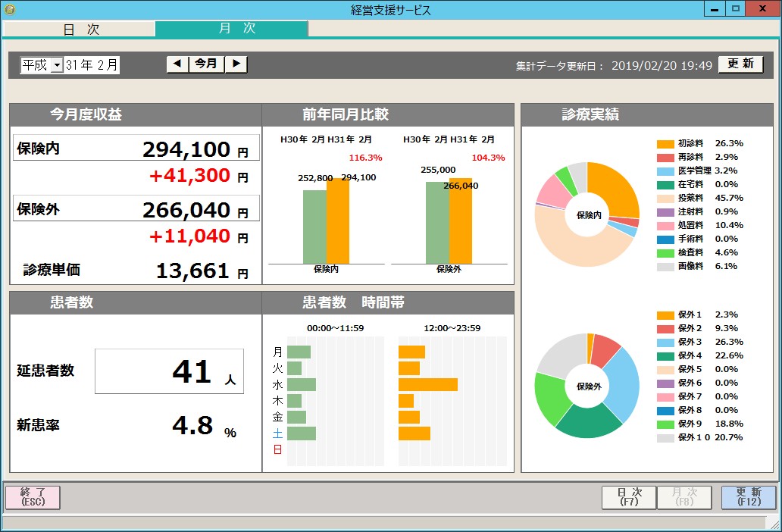Click the +41,300 difference value
The image size is (782, 532).
[189, 176]
